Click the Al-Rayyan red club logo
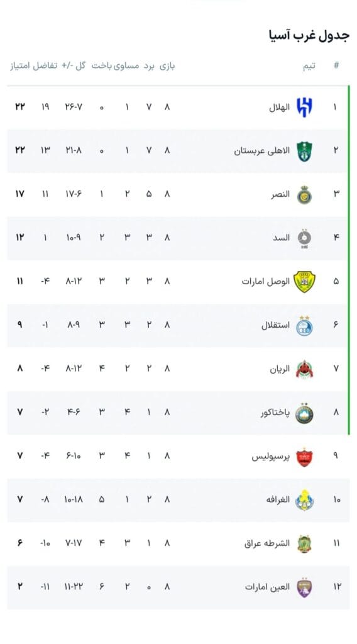This screenshot has height=644, width=357. click(304, 369)
